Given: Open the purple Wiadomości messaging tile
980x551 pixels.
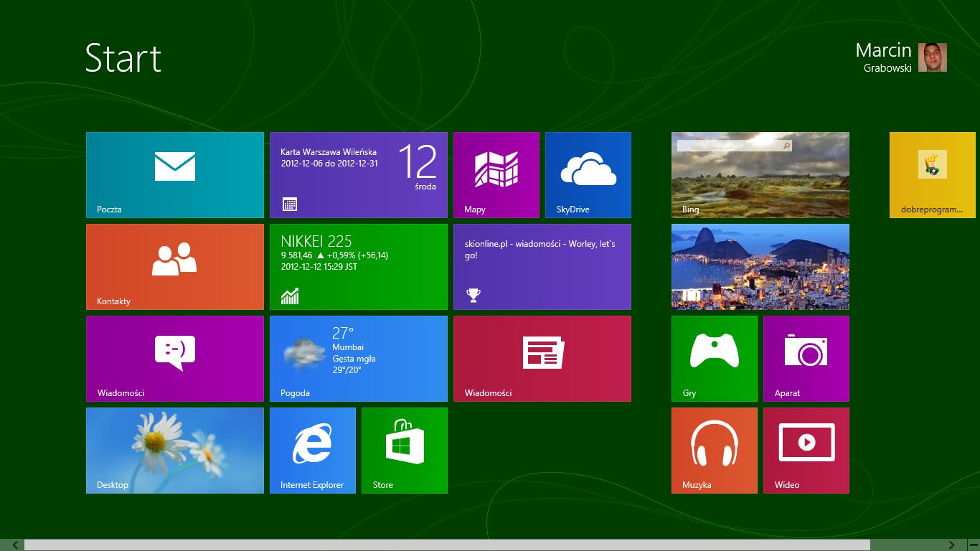Looking at the screenshot, I should [175, 359].
